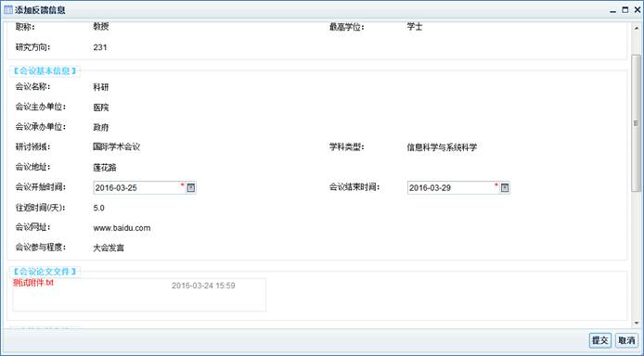Minimize the 添加反馈信息 dialog
Image resolution: width=644 pixels, height=356 pixels.
[x=612, y=10]
